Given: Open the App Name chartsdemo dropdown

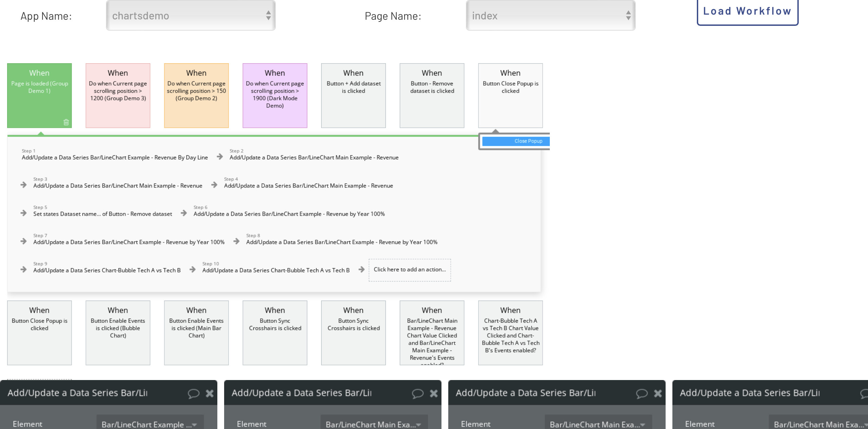Looking at the screenshot, I should click(191, 16).
